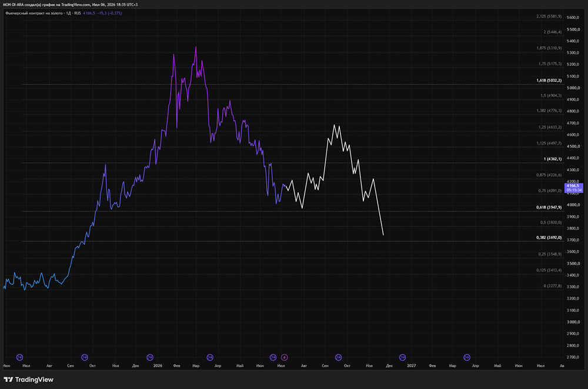Viewport: 588px width, 389px height.
Task: Click event marker between Мар and Апр 2027
Action: (467, 357)
